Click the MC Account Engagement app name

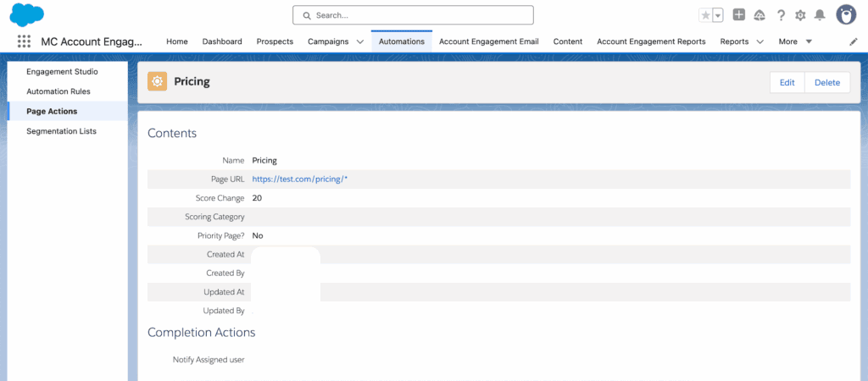click(92, 41)
